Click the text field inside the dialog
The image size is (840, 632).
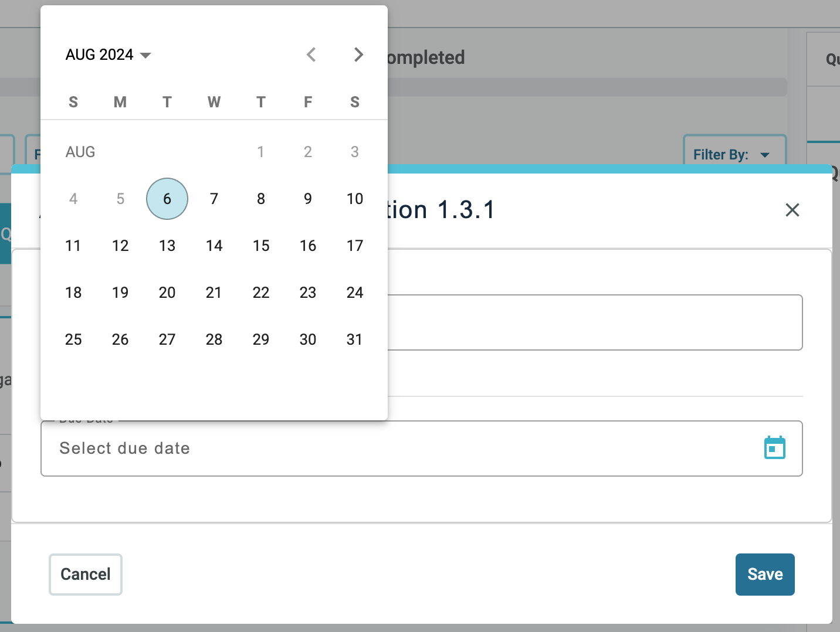point(587,322)
